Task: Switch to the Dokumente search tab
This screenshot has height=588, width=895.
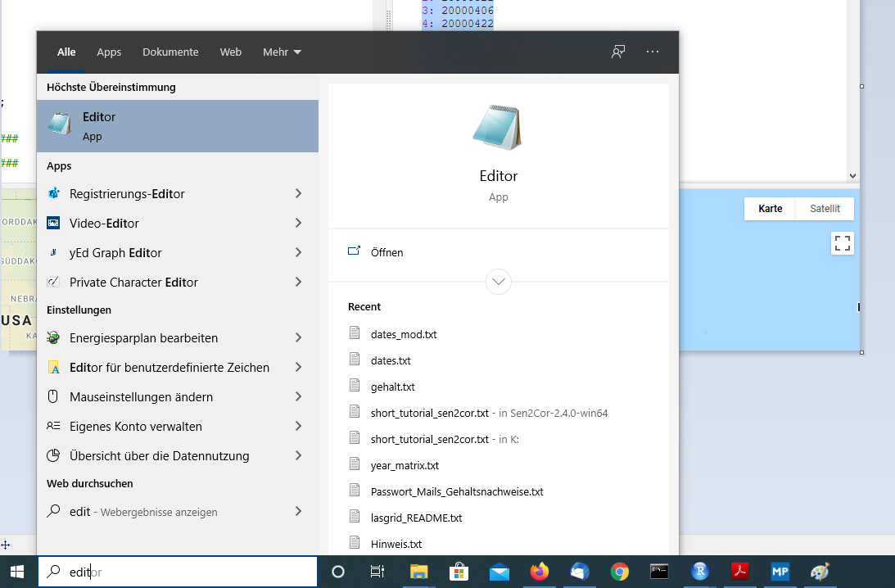Action: 170,52
